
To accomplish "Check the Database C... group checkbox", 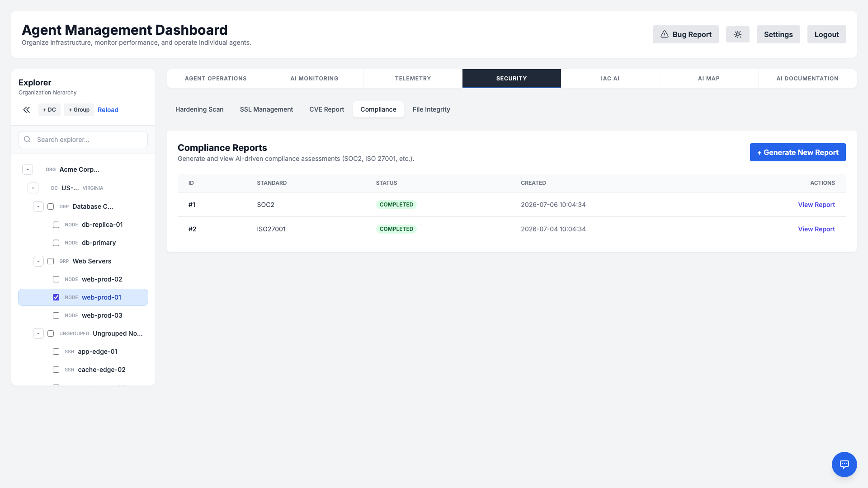I will 51,206.
